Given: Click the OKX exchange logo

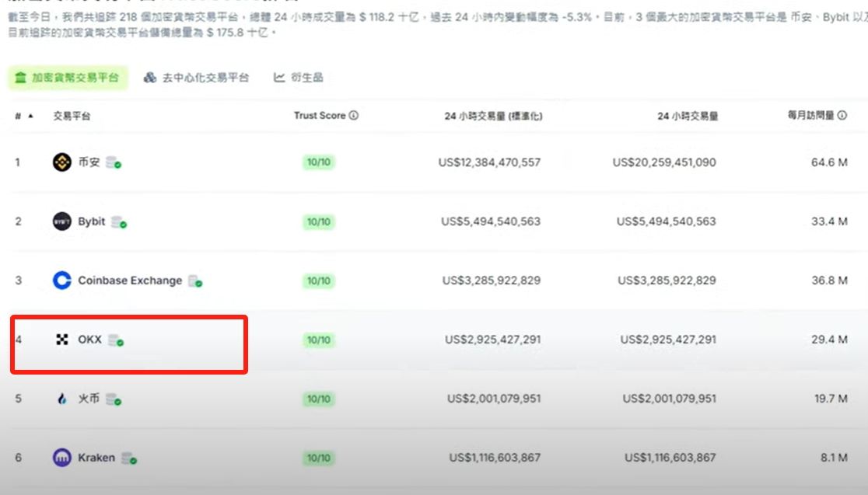Looking at the screenshot, I should 62,340.
